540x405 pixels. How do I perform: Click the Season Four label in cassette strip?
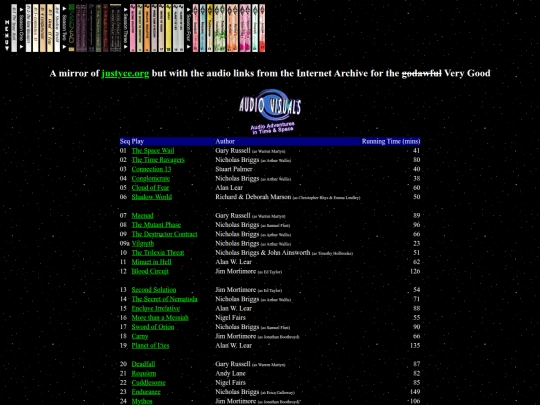pyautogui.click(x=189, y=28)
